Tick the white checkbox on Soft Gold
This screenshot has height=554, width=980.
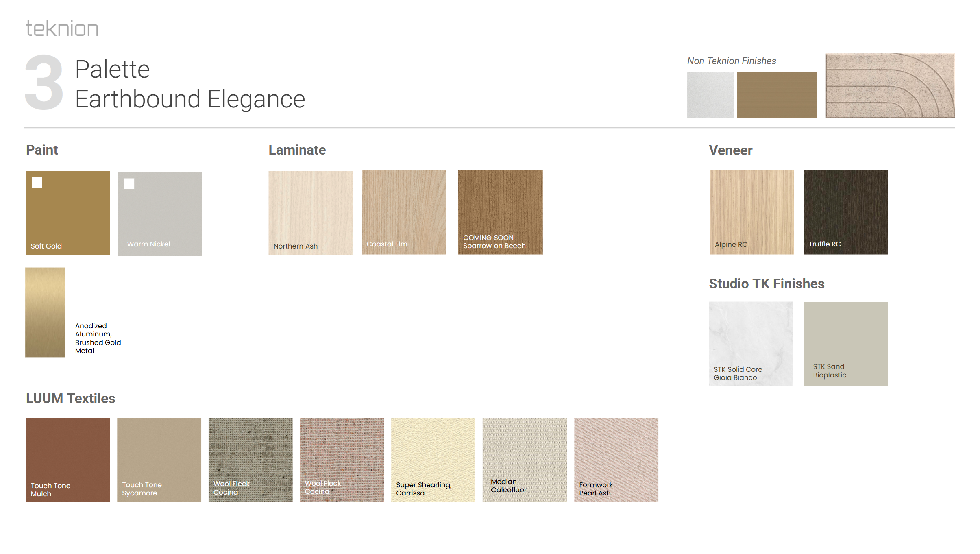37,182
